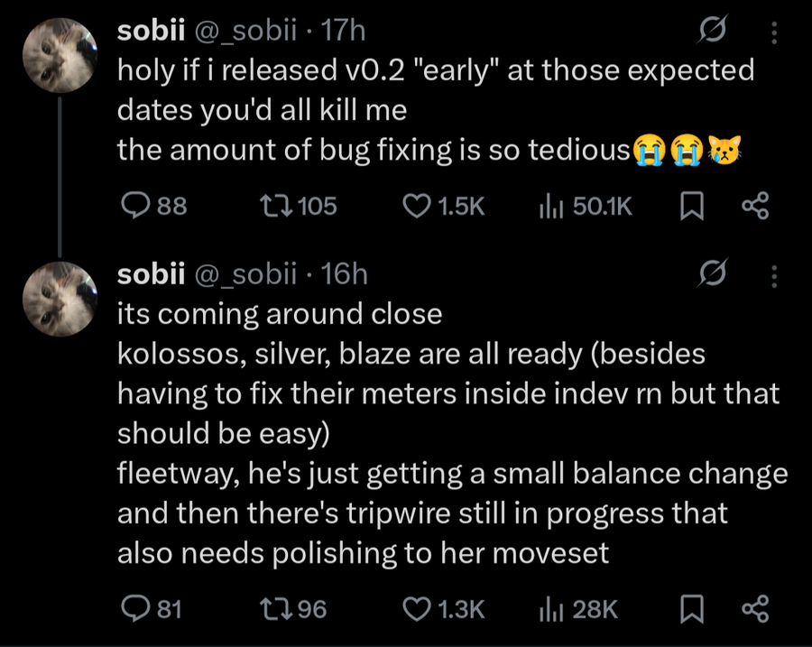Bookmark the first tweet about bug fixing
The image size is (812, 647).
tap(690, 207)
